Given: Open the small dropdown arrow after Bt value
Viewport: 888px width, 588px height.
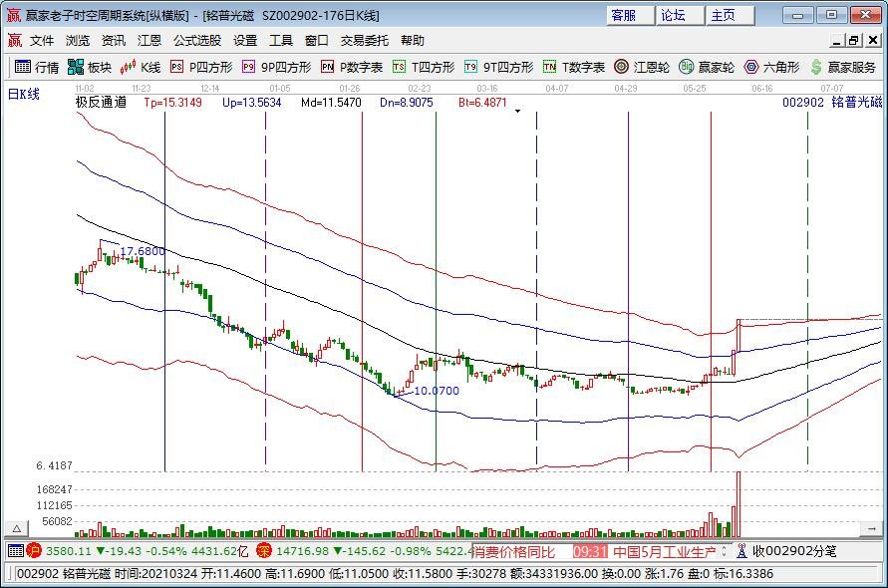Looking at the screenshot, I should pyautogui.click(x=517, y=111).
